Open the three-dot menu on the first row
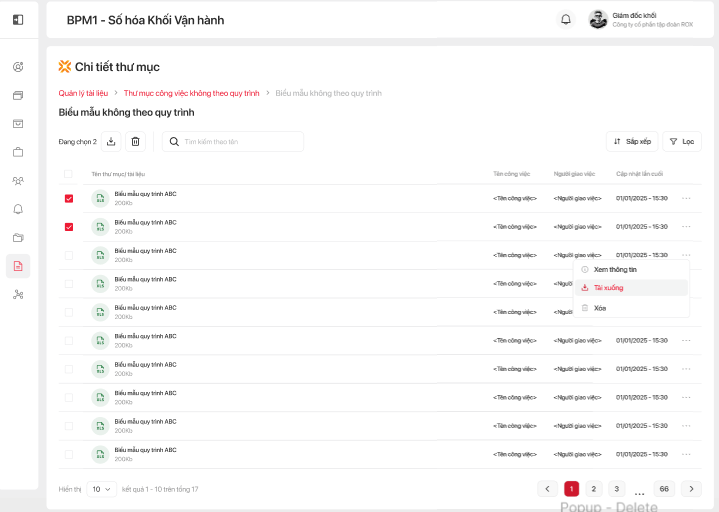The width and height of the screenshot is (719, 512). pyautogui.click(x=686, y=198)
